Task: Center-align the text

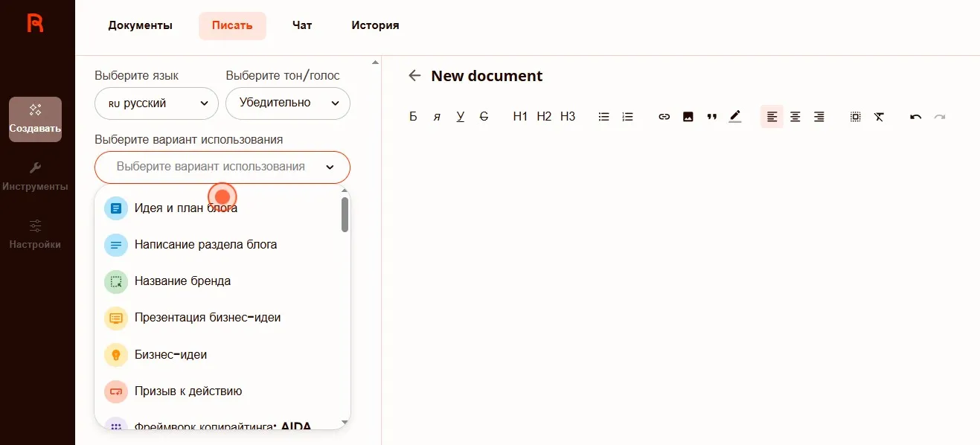Action: point(795,117)
